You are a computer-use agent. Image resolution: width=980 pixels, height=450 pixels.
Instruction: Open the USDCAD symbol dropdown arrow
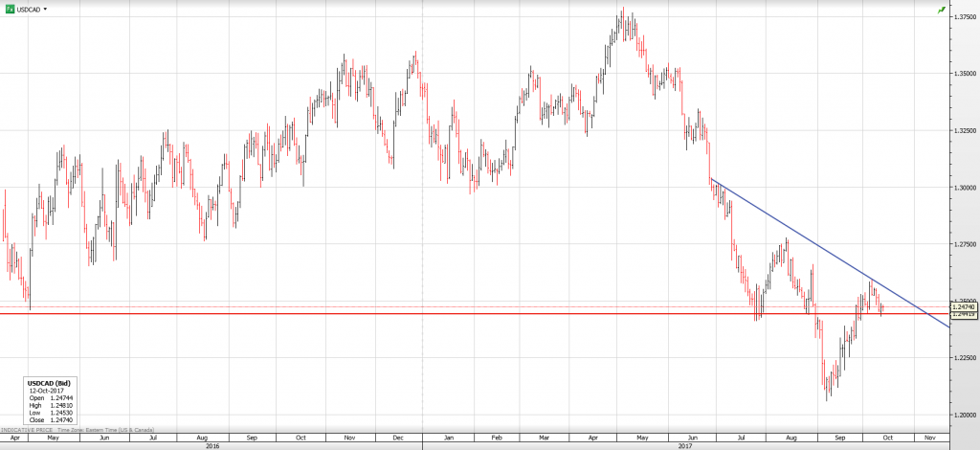(47, 9)
